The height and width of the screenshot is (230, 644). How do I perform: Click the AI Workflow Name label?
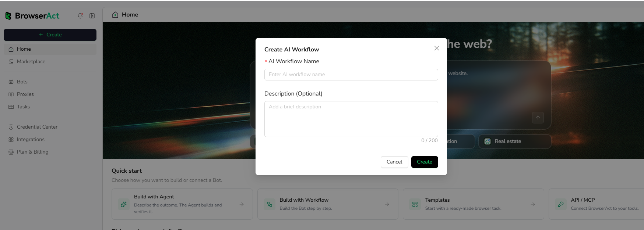tap(294, 61)
